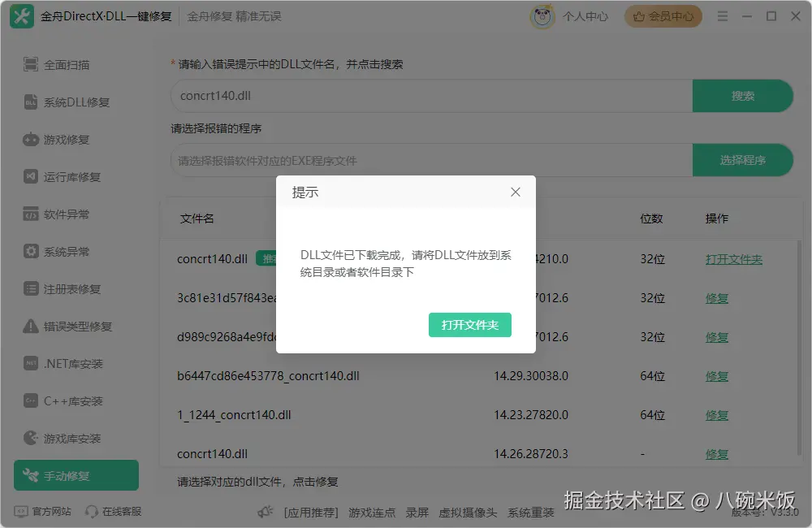
Task: Select 软件异常 in sidebar
Action: (67, 214)
